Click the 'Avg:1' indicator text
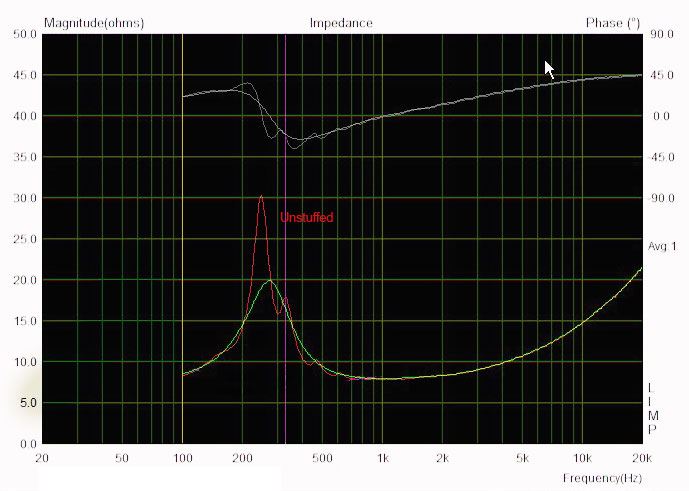 coord(662,246)
